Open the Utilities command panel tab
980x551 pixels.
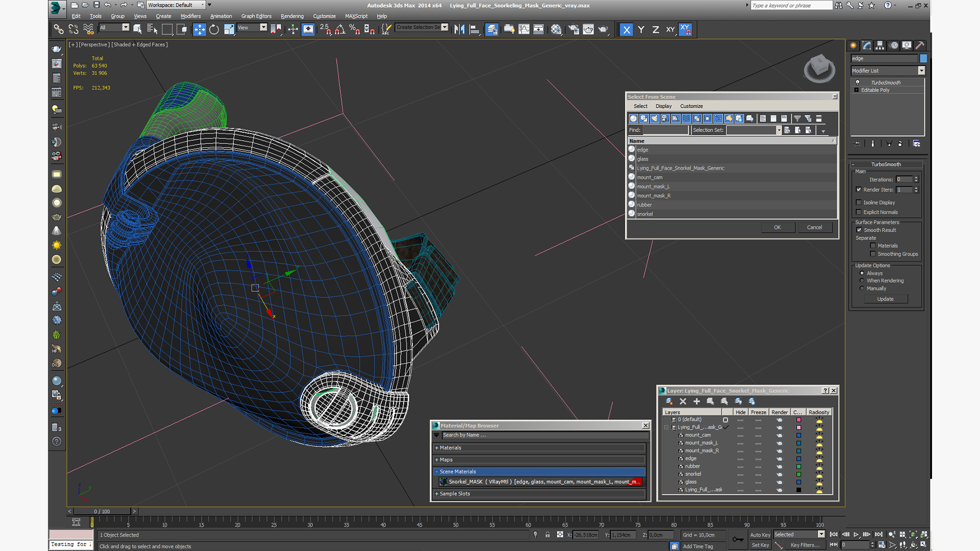[920, 45]
